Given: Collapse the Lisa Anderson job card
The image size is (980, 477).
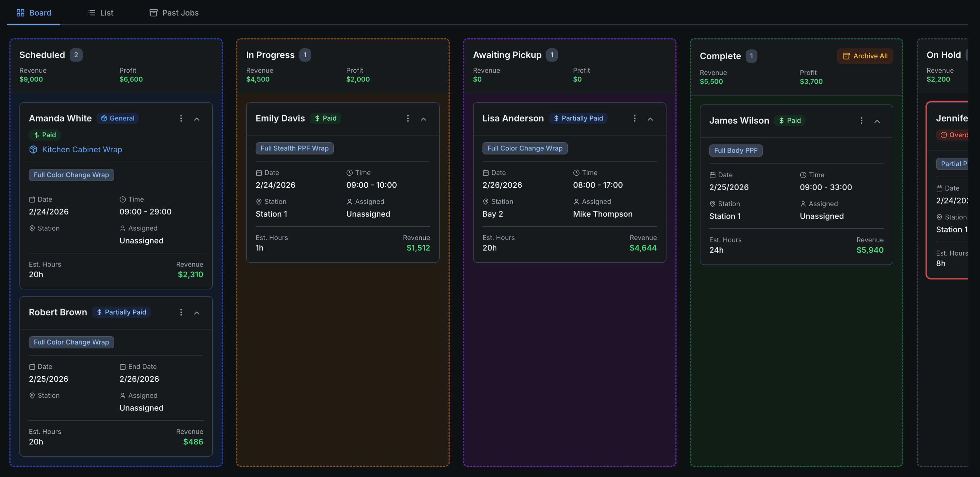Looking at the screenshot, I should [650, 119].
